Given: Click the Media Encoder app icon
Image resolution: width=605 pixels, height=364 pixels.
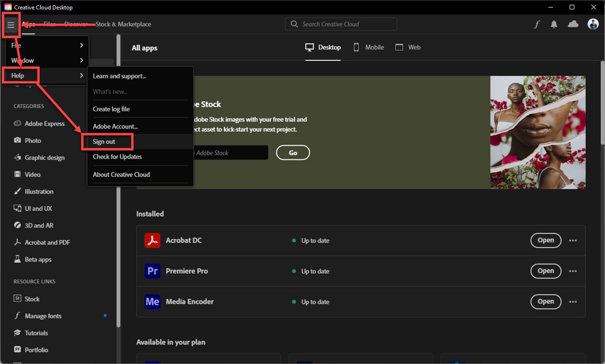Looking at the screenshot, I should 152,302.
